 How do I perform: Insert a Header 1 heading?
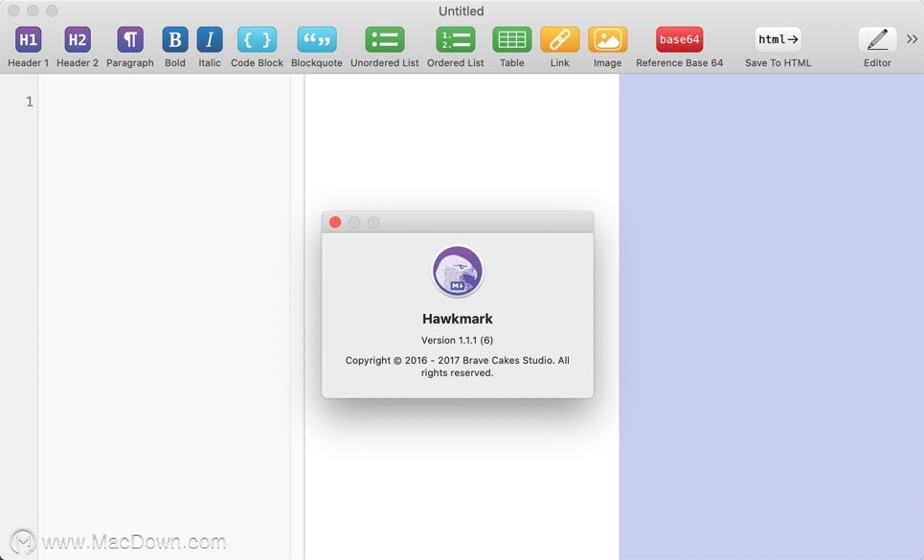pyautogui.click(x=29, y=40)
